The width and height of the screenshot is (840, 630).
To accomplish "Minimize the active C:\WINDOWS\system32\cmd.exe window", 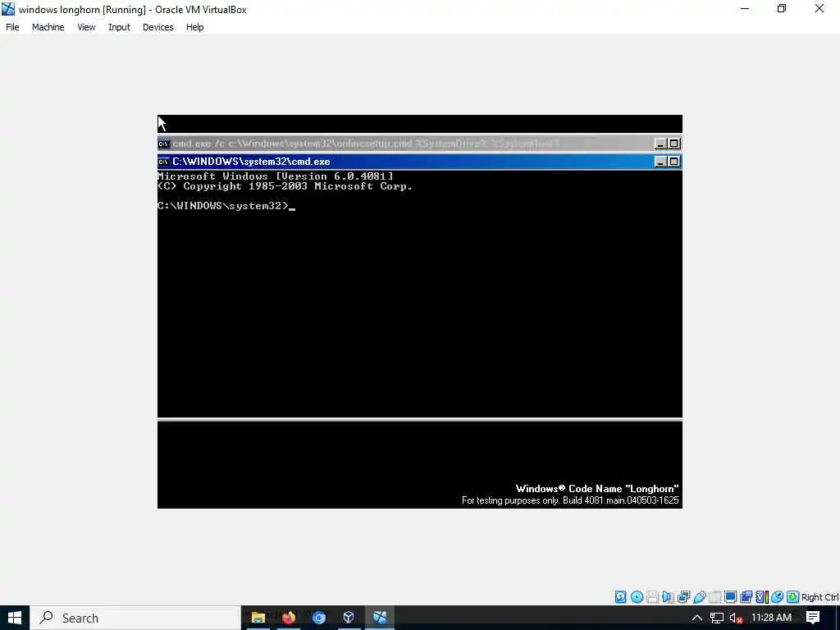I will (x=660, y=162).
